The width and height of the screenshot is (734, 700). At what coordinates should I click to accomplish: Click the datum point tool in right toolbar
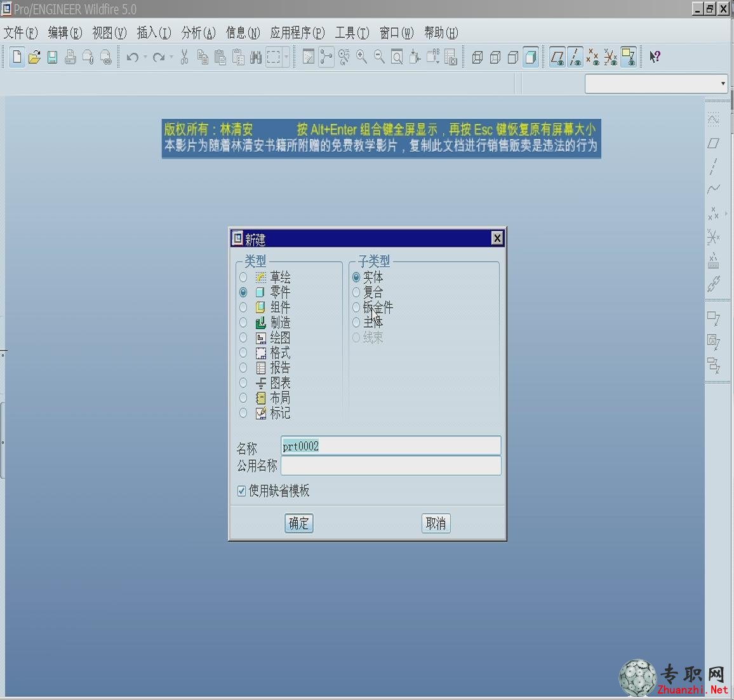(714, 213)
